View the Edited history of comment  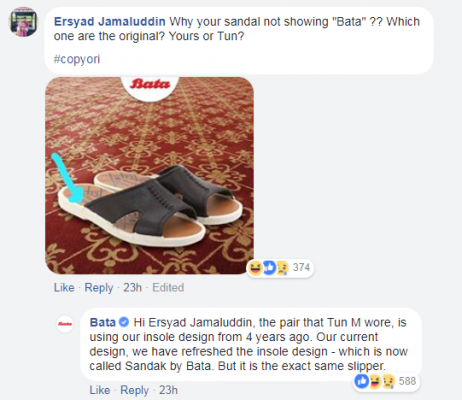[x=168, y=287]
